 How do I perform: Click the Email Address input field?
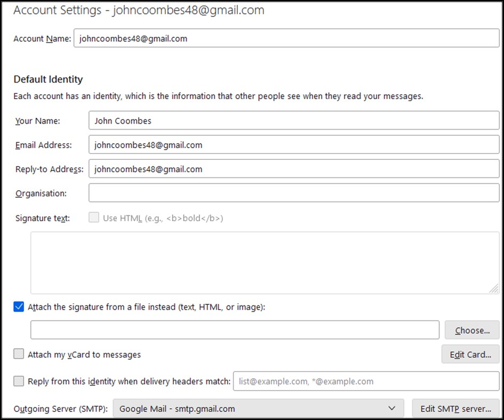(294, 144)
